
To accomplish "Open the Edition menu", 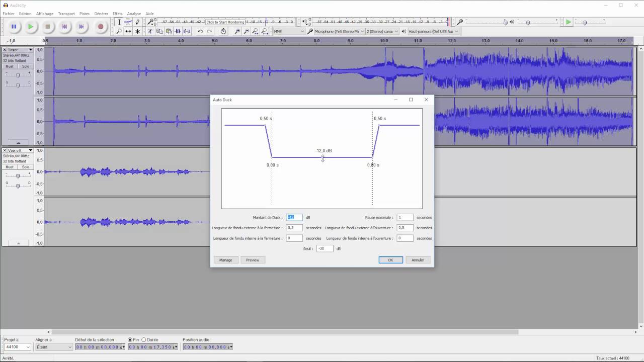I will (25, 14).
